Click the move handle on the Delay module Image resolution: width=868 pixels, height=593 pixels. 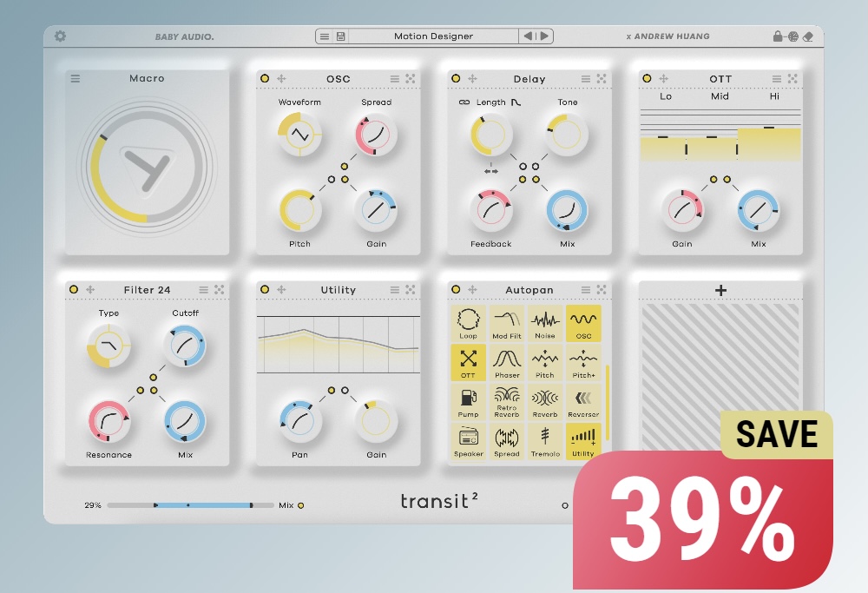pos(472,79)
